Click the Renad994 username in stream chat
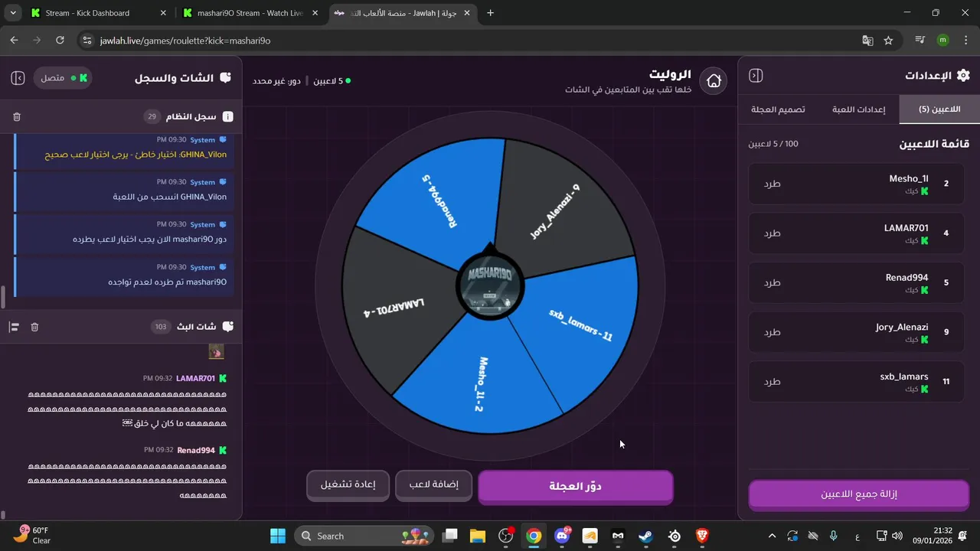The width and height of the screenshot is (980, 551). pos(196,450)
